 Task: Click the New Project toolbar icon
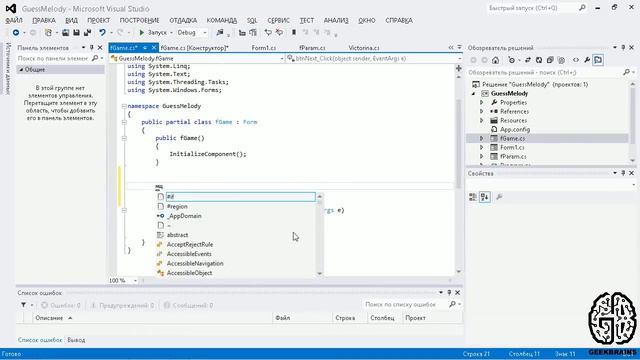(48, 33)
